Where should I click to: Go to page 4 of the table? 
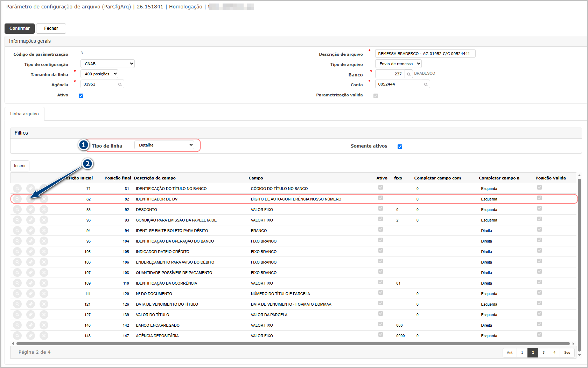pyautogui.click(x=554, y=353)
